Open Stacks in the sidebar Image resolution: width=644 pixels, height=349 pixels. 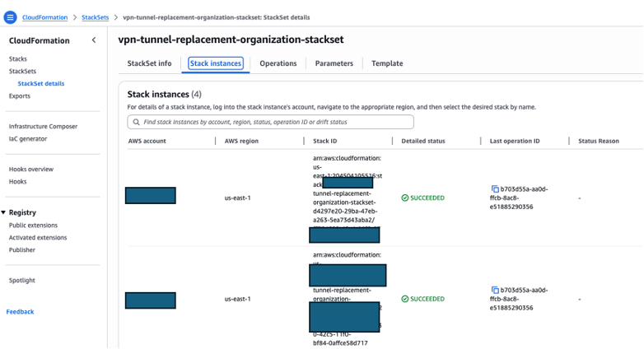click(x=18, y=58)
